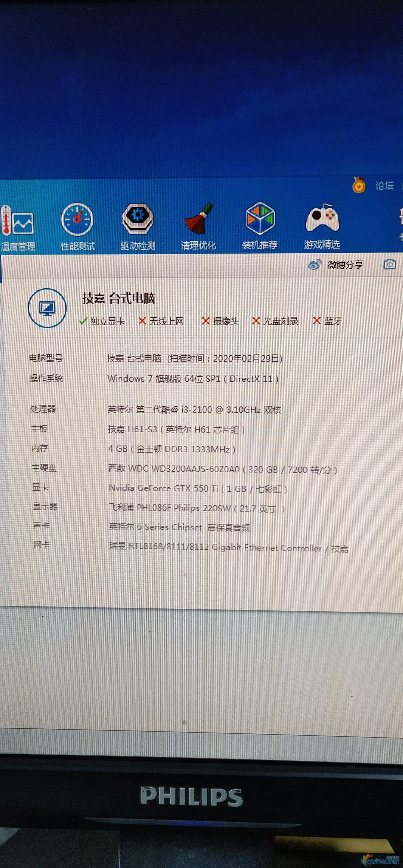Click GeForce GTX 550 Ti value
This screenshot has height=868, width=403.
point(198,489)
